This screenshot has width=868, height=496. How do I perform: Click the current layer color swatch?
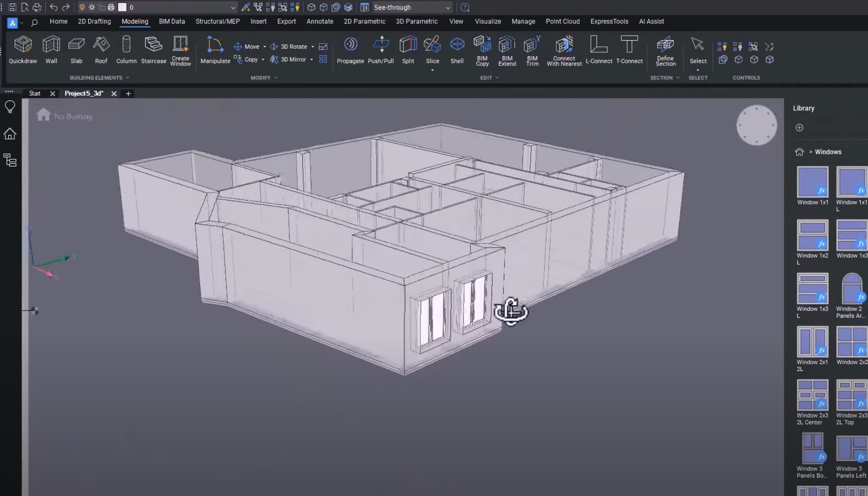[x=123, y=7]
